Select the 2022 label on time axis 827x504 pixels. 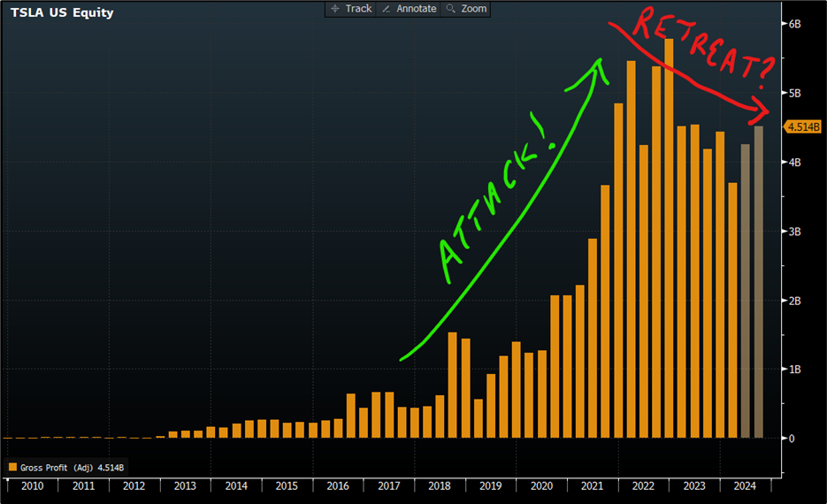tap(643, 486)
